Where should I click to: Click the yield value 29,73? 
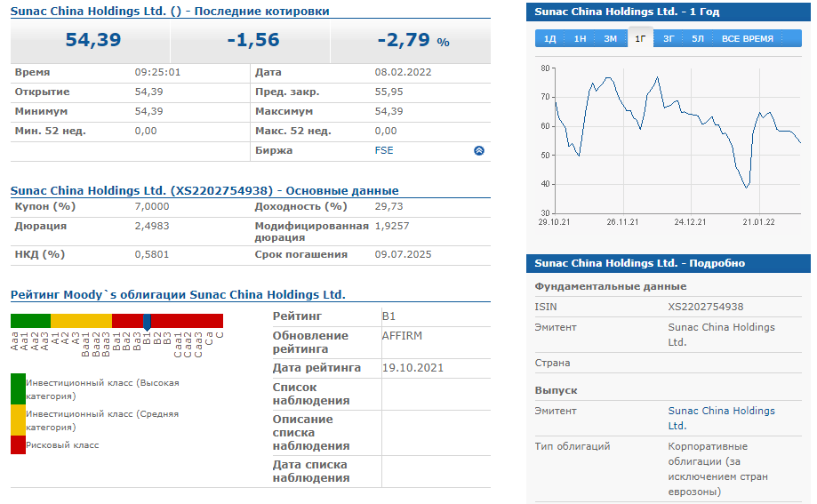coord(388,206)
